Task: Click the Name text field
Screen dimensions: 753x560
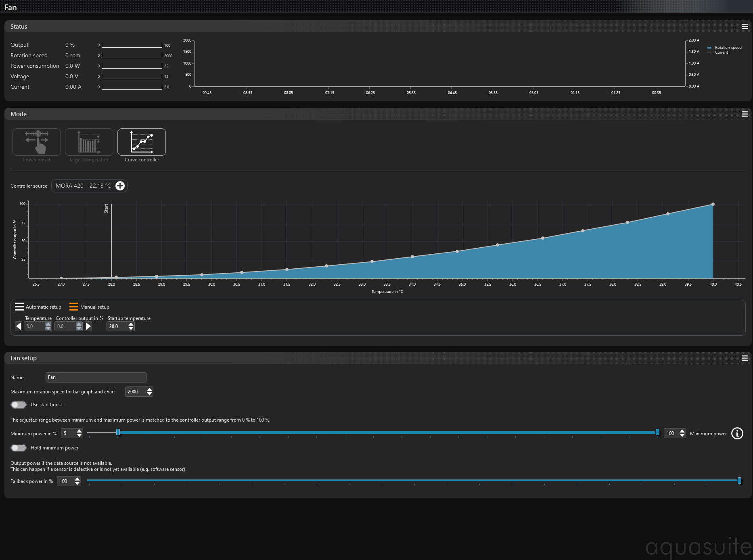Action: click(x=96, y=377)
